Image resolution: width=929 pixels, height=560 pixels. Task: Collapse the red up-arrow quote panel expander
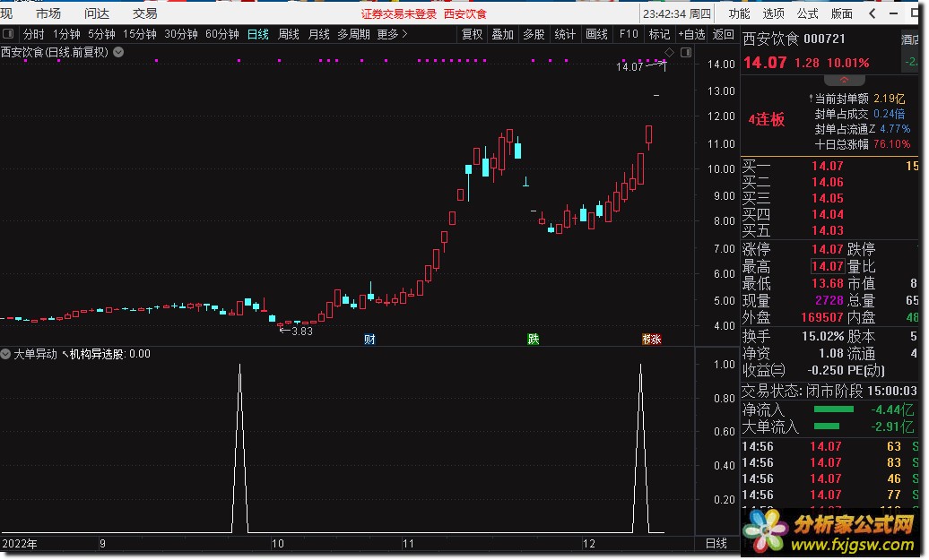(845, 80)
